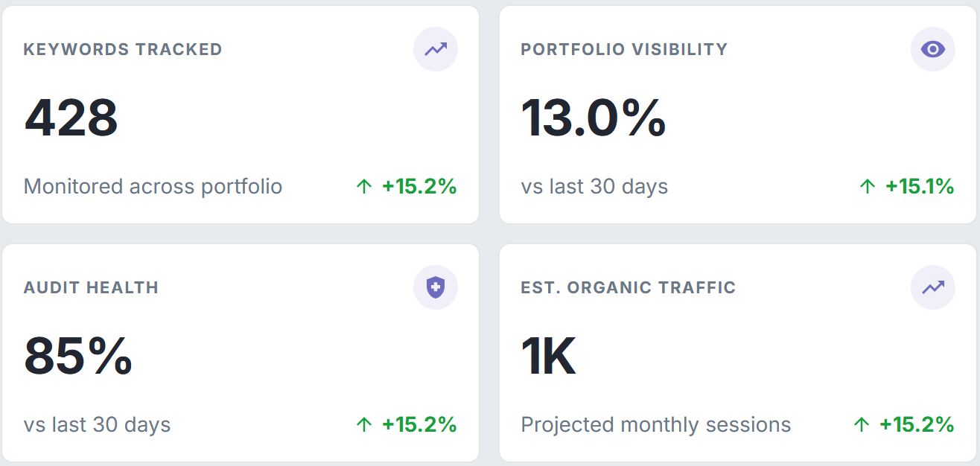Select the Audit Health heading
This screenshot has width=980, height=466.
(91, 288)
